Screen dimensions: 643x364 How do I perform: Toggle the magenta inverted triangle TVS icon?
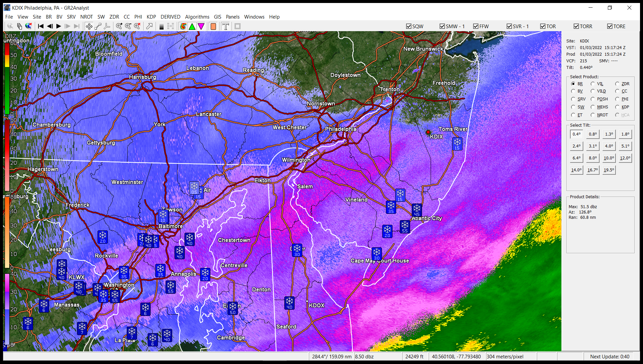click(201, 26)
